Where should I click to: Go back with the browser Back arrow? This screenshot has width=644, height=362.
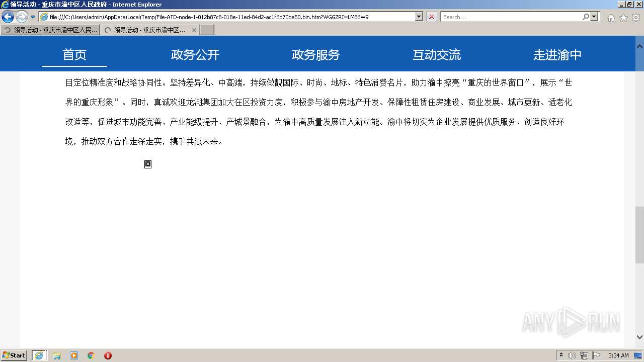coord(8,17)
